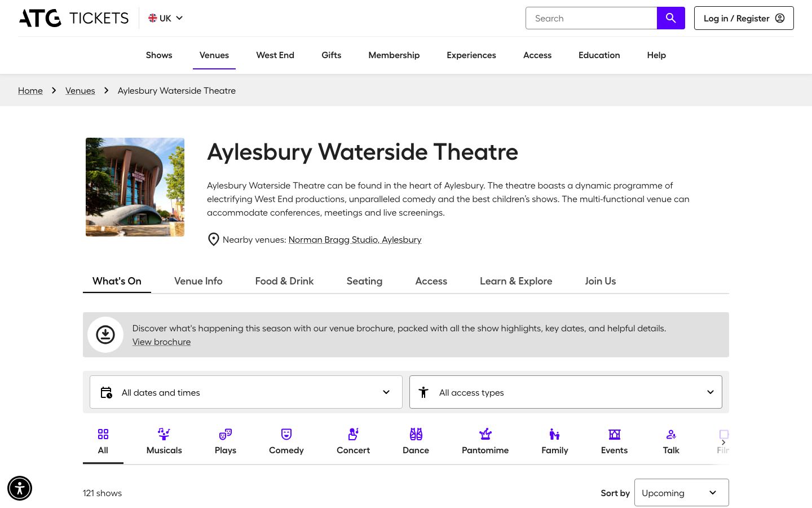The width and height of the screenshot is (812, 508).
Task: Open the Education menu item
Action: click(599, 55)
